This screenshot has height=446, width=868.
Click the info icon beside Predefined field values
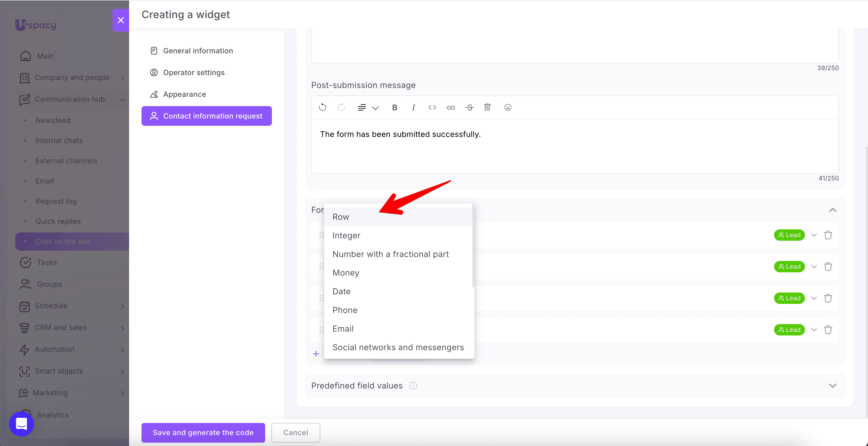[413, 386]
